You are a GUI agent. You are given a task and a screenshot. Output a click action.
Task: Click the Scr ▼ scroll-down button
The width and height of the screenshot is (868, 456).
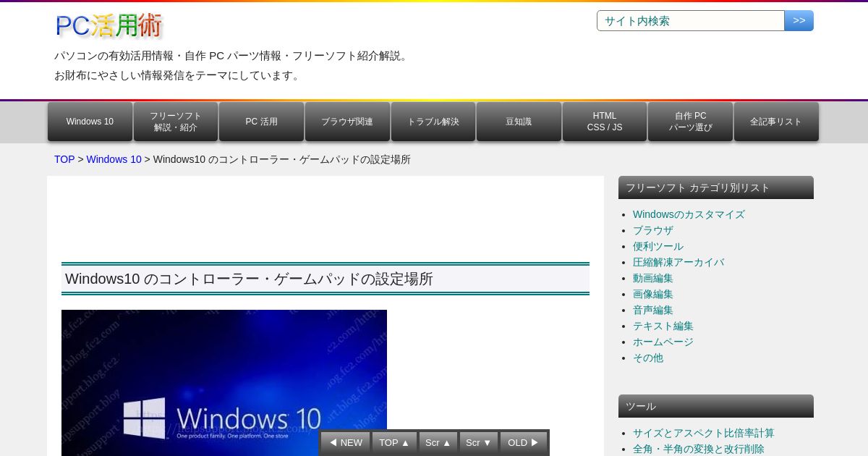pyautogui.click(x=479, y=443)
